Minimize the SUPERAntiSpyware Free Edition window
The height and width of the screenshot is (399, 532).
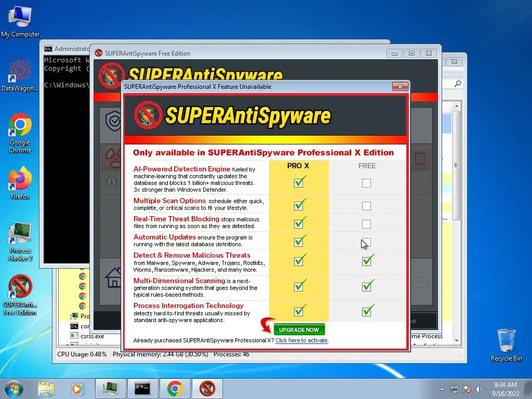(x=394, y=54)
